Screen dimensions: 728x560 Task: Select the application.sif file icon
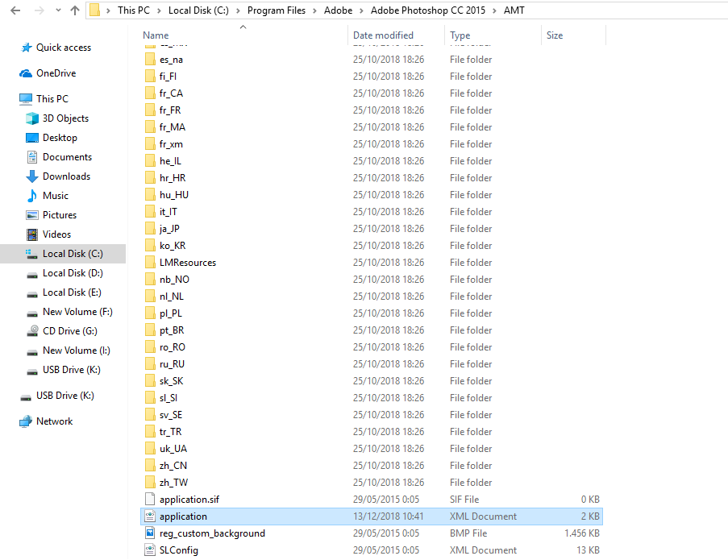tap(150, 499)
